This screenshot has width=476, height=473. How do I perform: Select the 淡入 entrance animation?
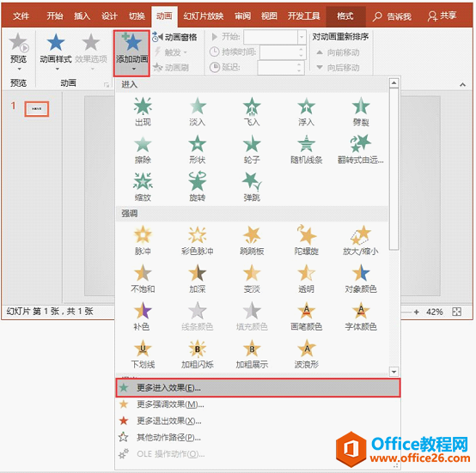[198, 112]
